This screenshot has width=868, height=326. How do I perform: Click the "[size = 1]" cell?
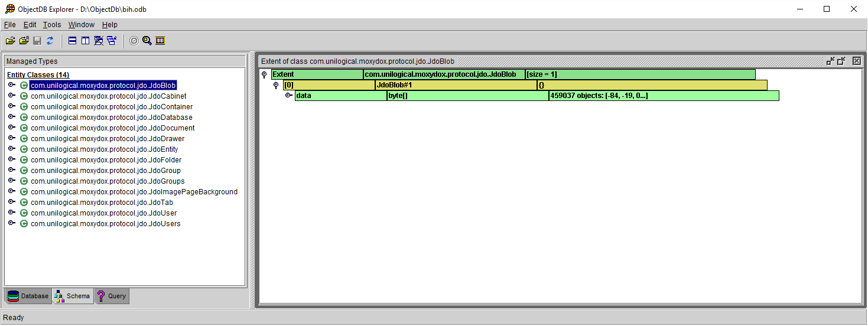640,74
